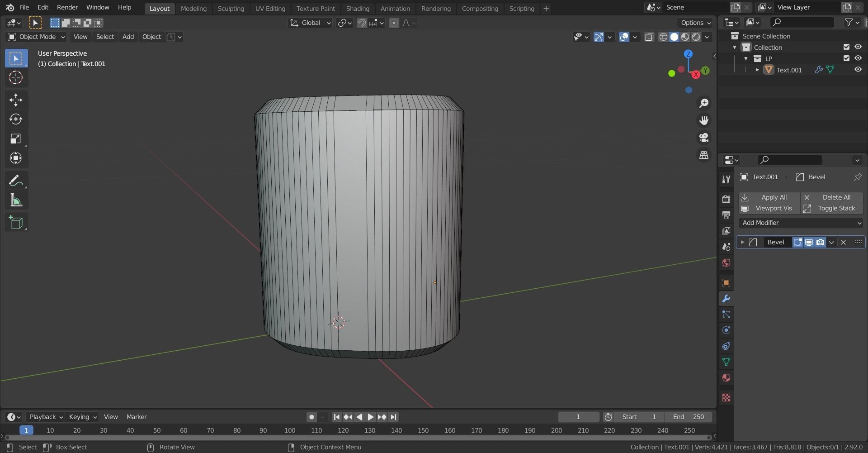868x453 pixels.
Task: Switch viewport to wireframe shading mode
Action: (663, 37)
